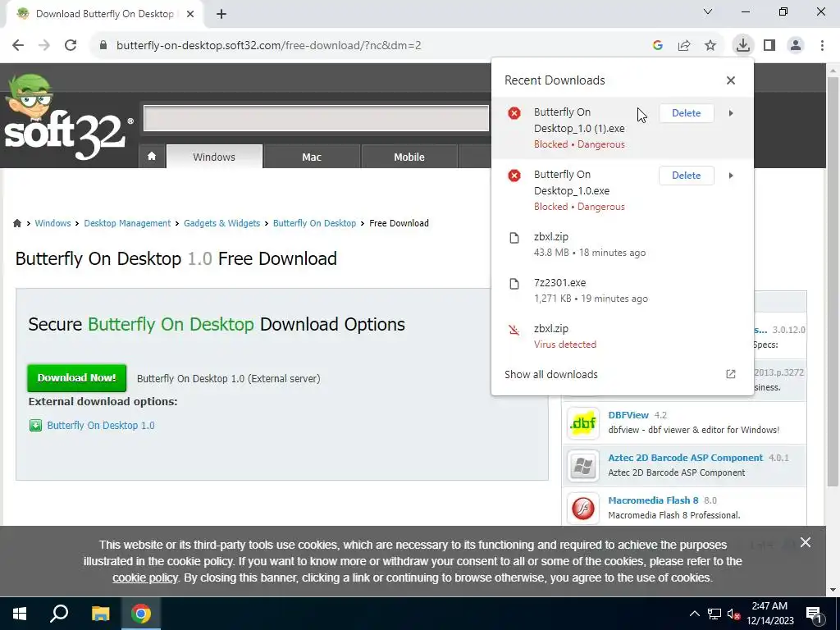This screenshot has width=840, height=630.
Task: Click Chrome icon in taskbar
Action: pos(141,614)
